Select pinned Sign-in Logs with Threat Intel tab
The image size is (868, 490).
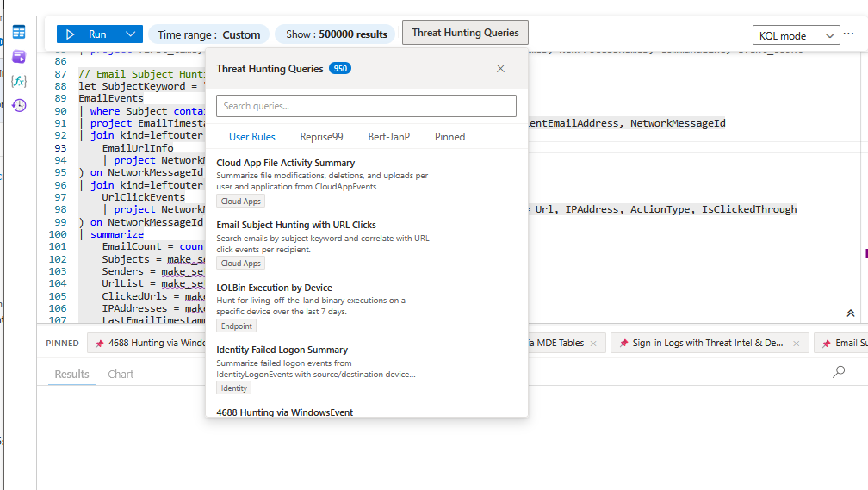click(708, 344)
